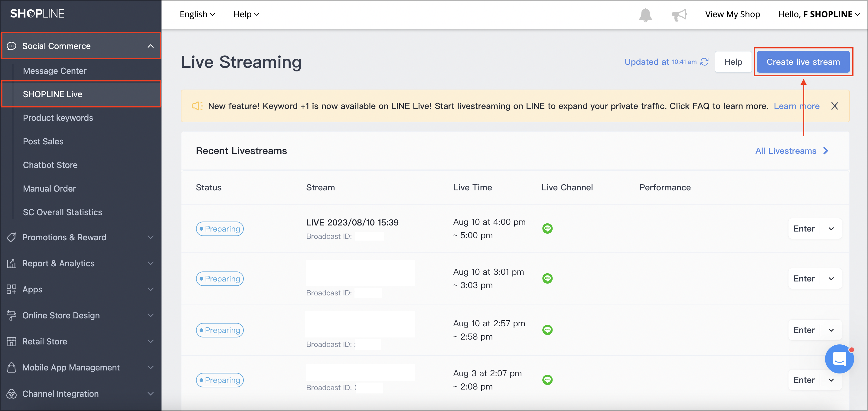Viewport: 868px width, 411px height.
Task: Dismiss the new feature banner
Action: tap(834, 106)
